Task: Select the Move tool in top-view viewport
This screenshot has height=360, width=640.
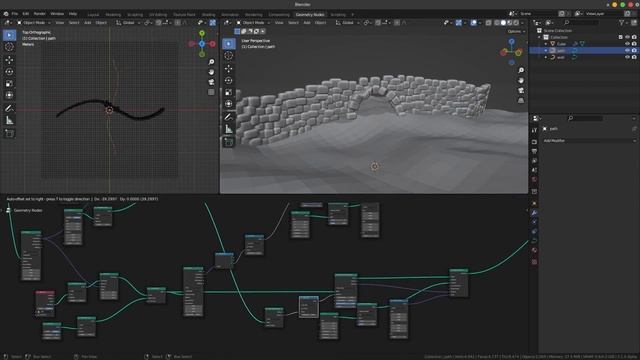Action: tap(9, 60)
